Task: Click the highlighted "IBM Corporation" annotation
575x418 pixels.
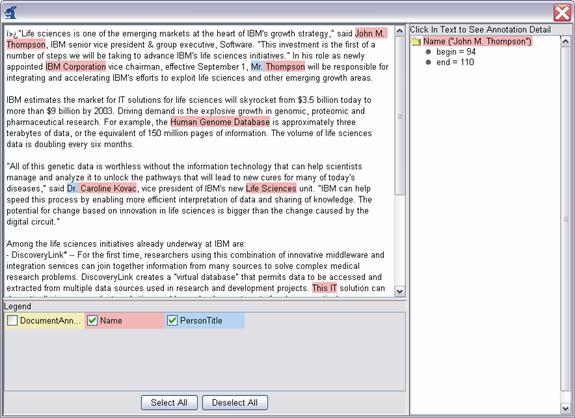Action: click(x=76, y=67)
